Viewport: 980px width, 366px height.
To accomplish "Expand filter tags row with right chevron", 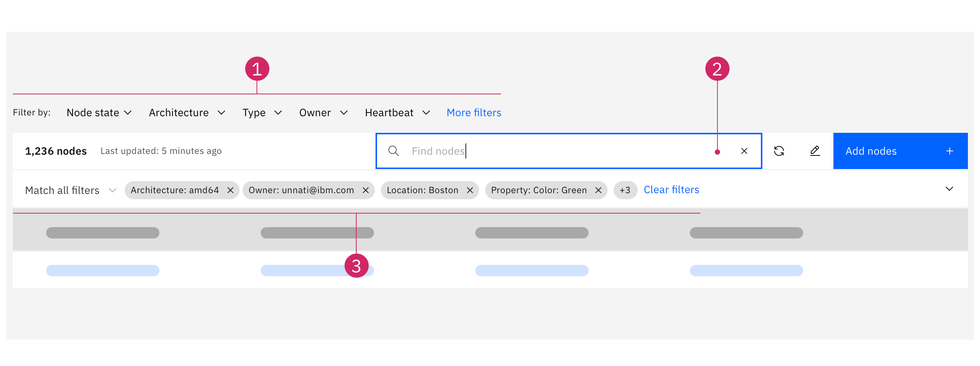I will point(949,189).
